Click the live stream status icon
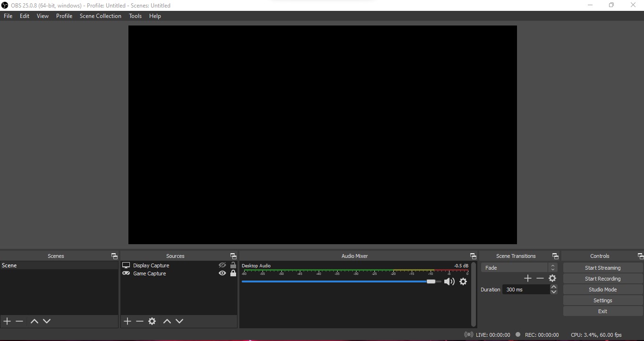The width and height of the screenshot is (644, 341). click(468, 334)
